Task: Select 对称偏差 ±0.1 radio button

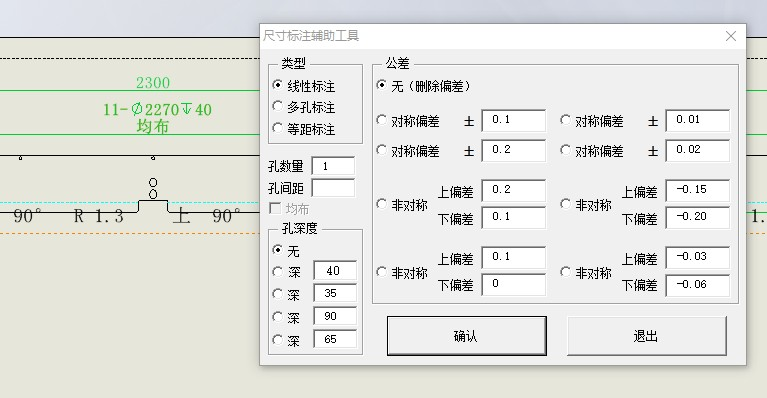Action: pos(382,120)
